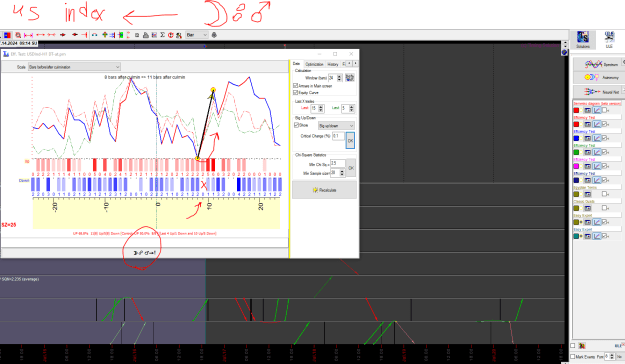Open the Big up/down dropdown

point(336,126)
